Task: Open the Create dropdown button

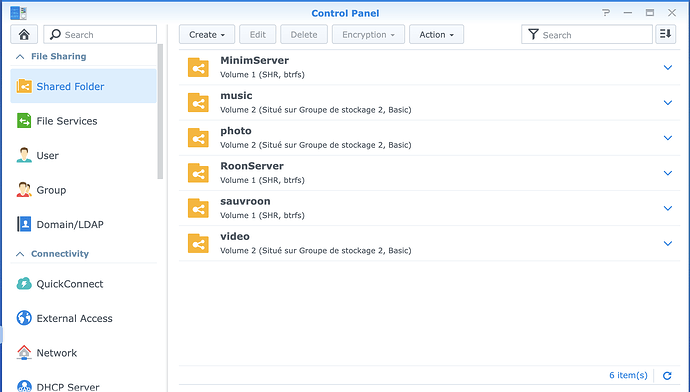Action: coord(207,34)
